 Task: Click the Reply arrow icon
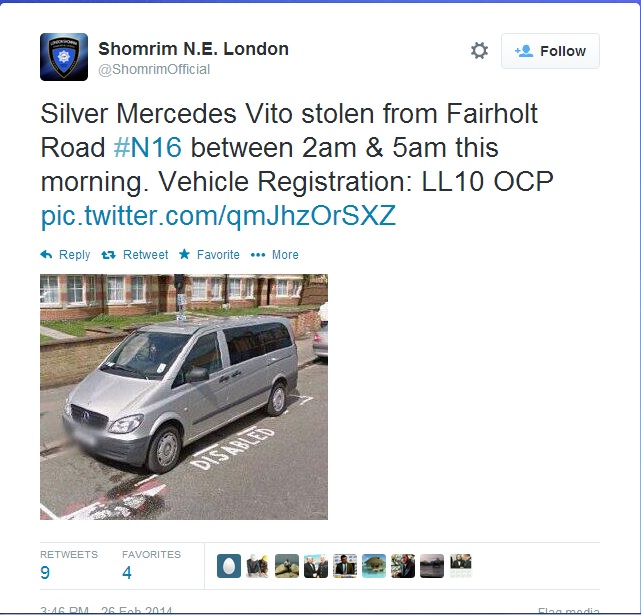pos(46,254)
